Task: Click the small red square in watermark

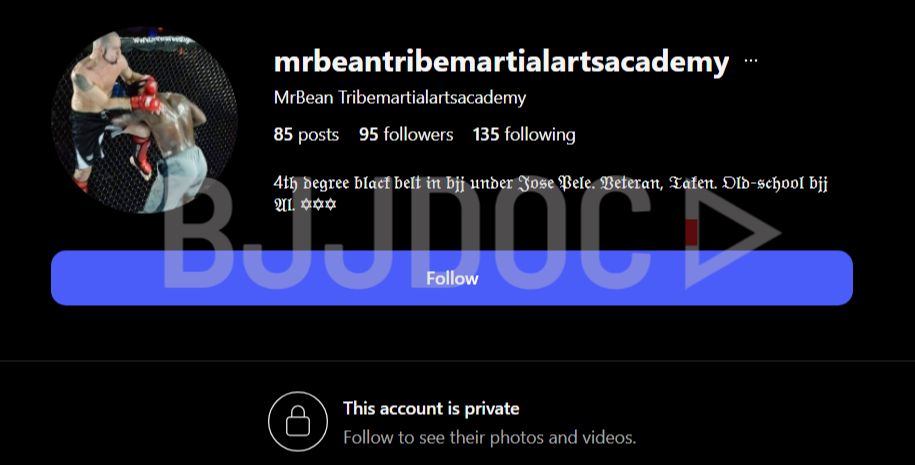Action: point(692,232)
